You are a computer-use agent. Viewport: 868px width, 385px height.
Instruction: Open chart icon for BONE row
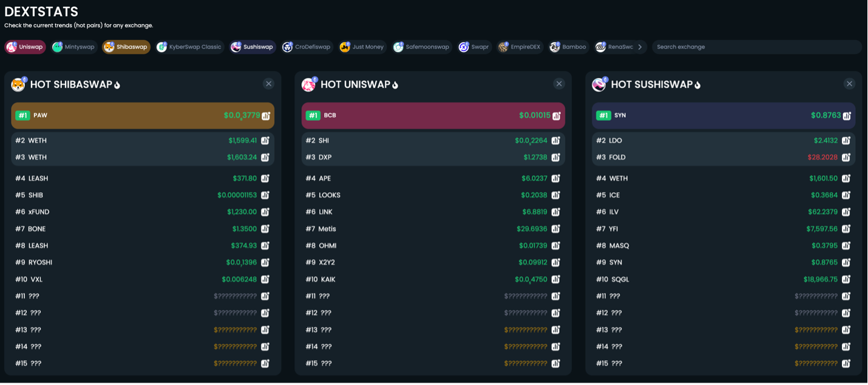pos(265,229)
